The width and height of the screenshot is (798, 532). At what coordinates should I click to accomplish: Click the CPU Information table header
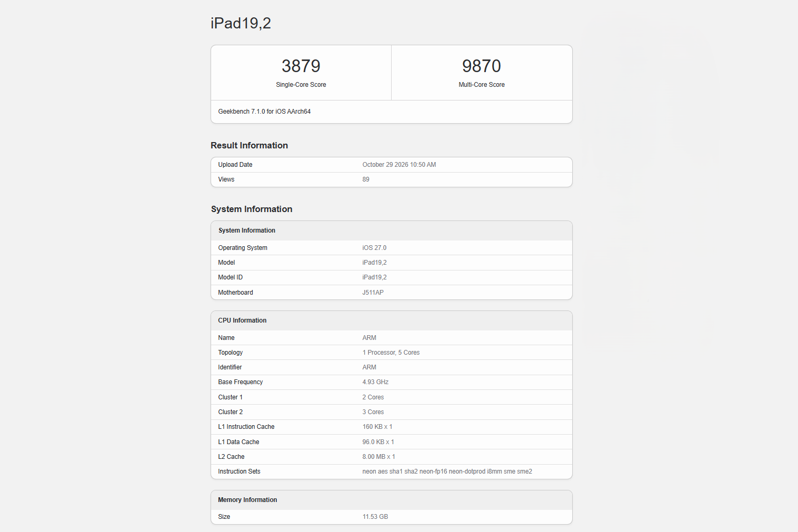392,320
